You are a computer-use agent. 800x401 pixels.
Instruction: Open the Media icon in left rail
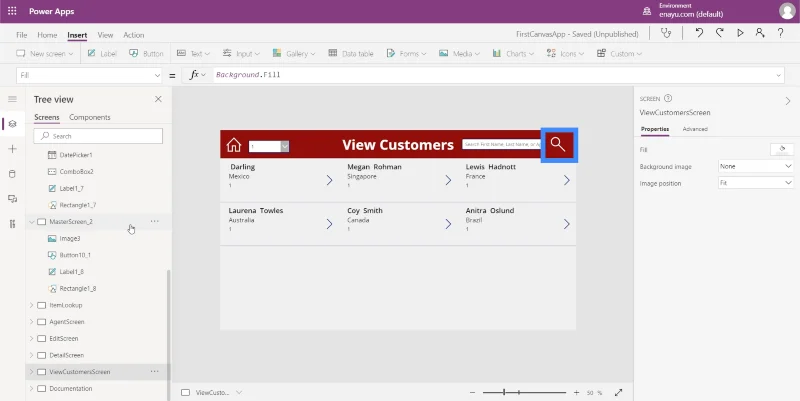pos(13,199)
